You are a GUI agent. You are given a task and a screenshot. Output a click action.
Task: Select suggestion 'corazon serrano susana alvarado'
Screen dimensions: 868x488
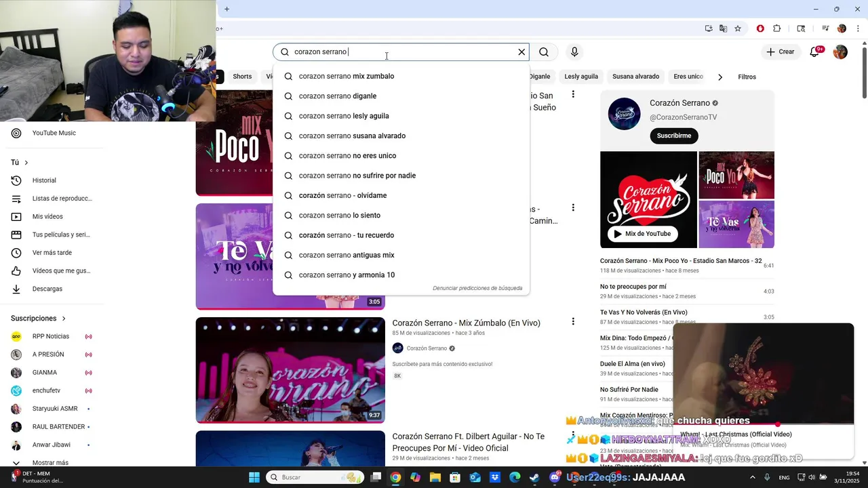pyautogui.click(x=401, y=136)
